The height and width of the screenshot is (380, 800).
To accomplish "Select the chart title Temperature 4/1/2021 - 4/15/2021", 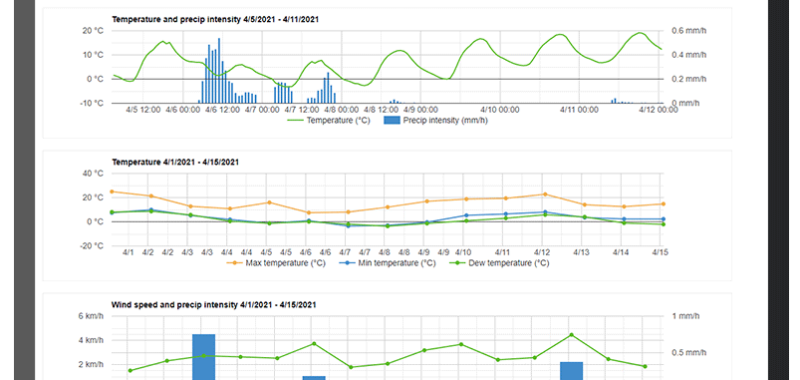I will point(175,162).
